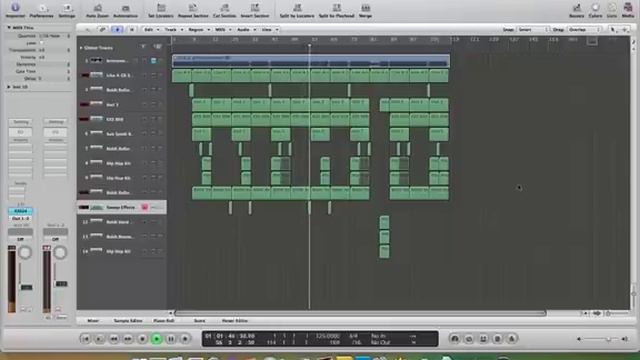This screenshot has width=640, height=360.
Task: Click the Stop button in transport
Action: 142,339
